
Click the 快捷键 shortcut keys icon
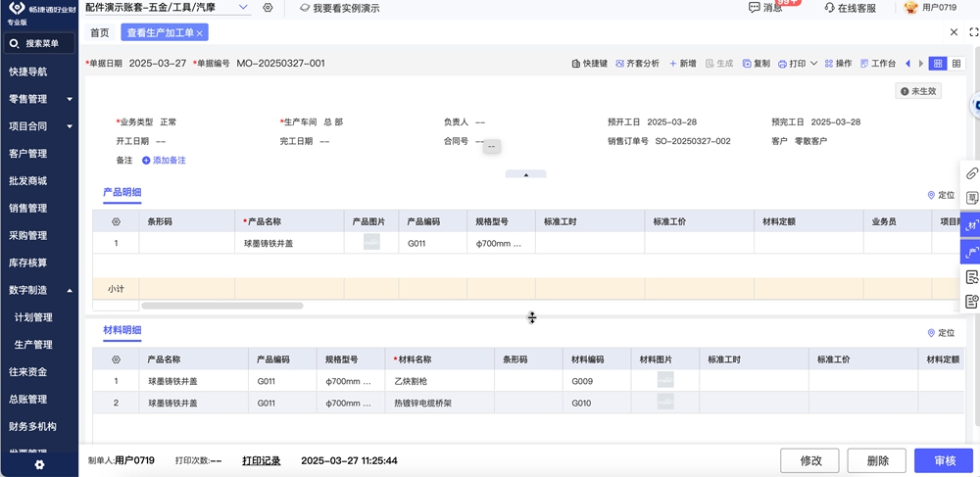pos(576,64)
